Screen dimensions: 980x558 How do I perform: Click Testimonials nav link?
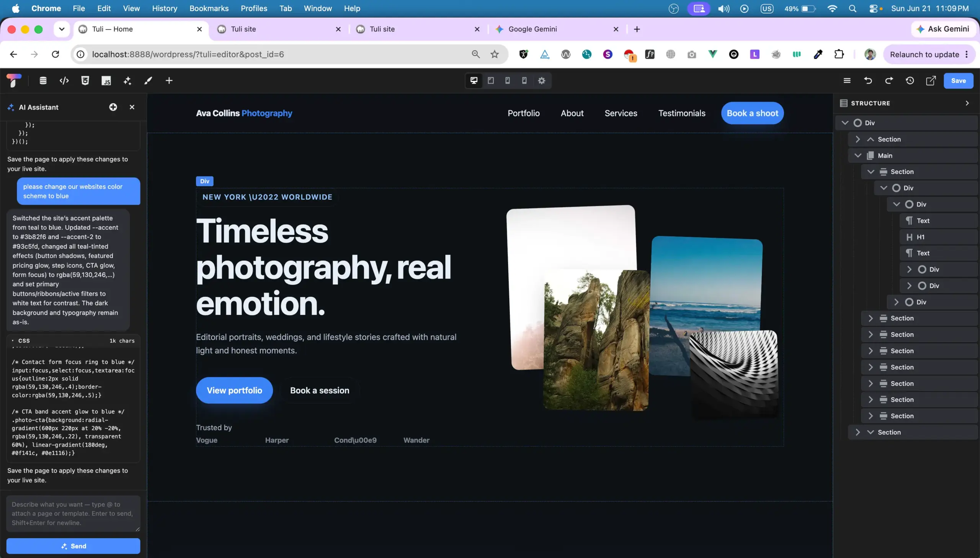point(682,113)
